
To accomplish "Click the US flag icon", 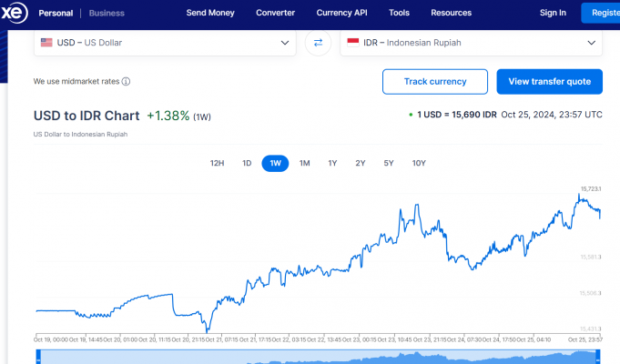I will [46, 42].
